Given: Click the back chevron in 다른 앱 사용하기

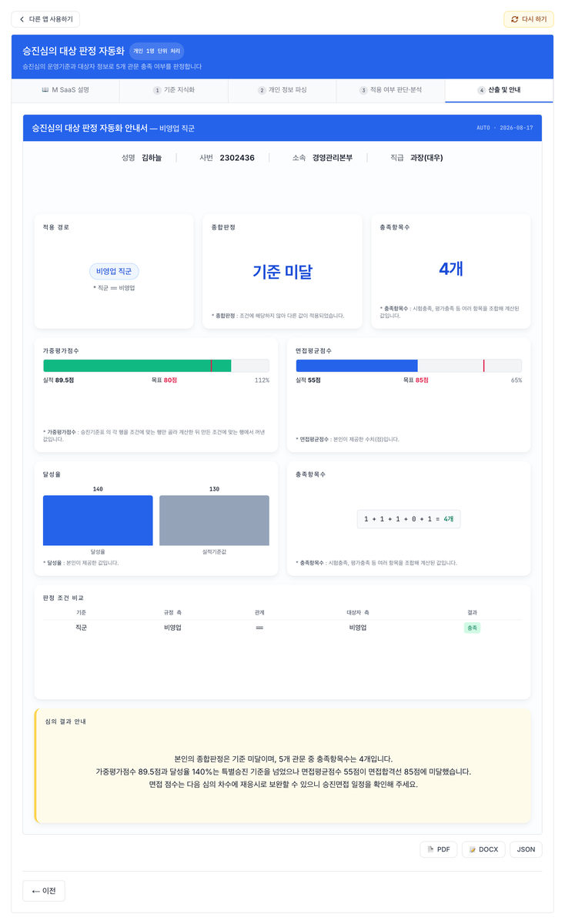Looking at the screenshot, I should [x=22, y=19].
